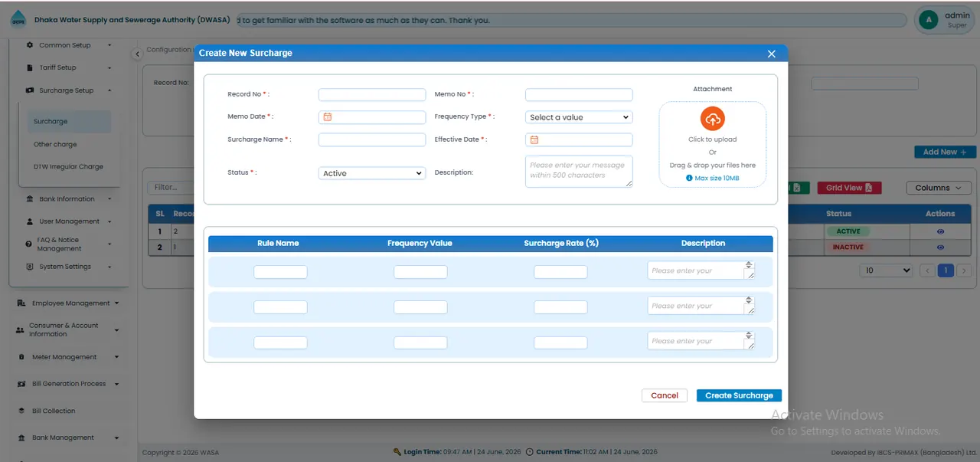980x462 pixels.
Task: Click the eye icon in the INACTIVE row
Action: [940, 247]
